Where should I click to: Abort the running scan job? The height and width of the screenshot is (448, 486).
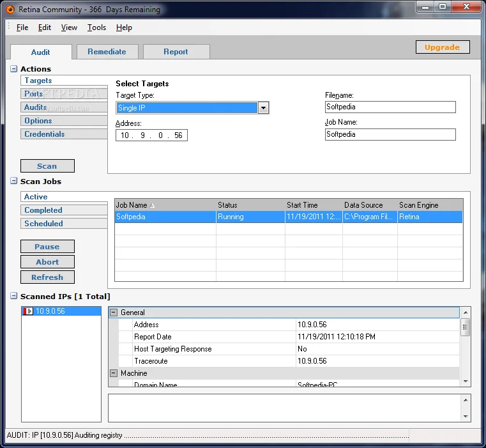(x=47, y=262)
